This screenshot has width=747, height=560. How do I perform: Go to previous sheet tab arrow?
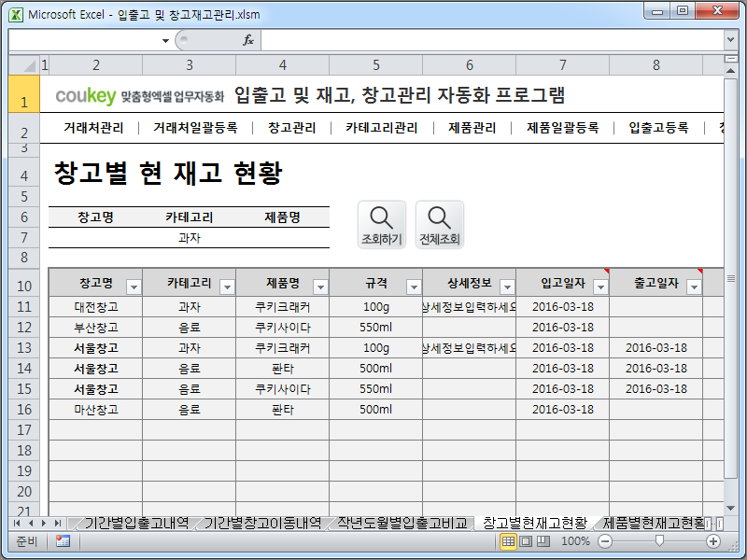coord(31,524)
